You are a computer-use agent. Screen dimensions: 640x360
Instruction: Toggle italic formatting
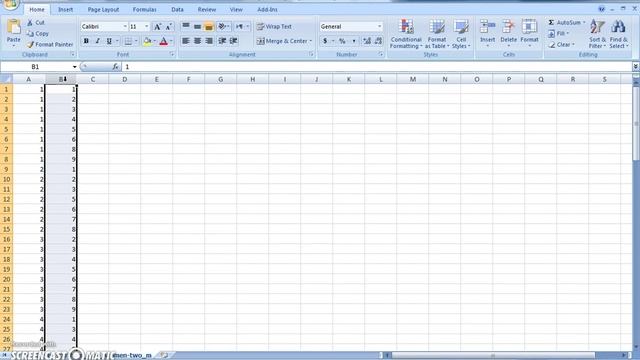coord(97,41)
